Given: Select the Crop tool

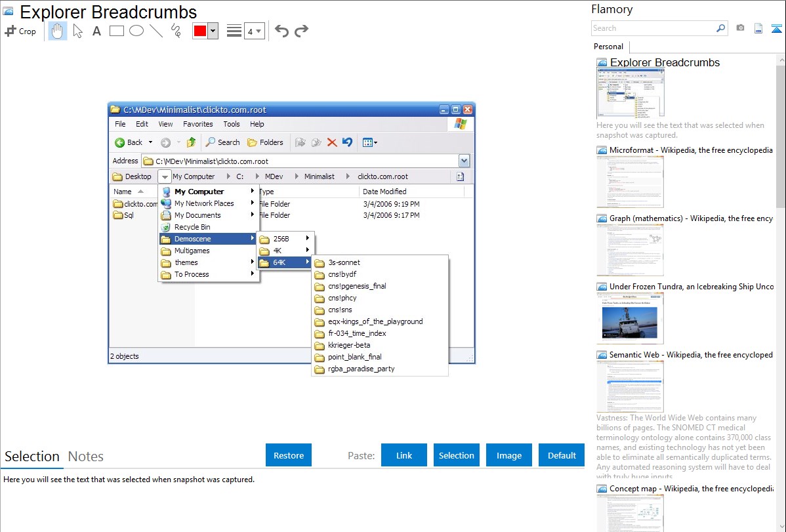Looking at the screenshot, I should click(x=20, y=31).
